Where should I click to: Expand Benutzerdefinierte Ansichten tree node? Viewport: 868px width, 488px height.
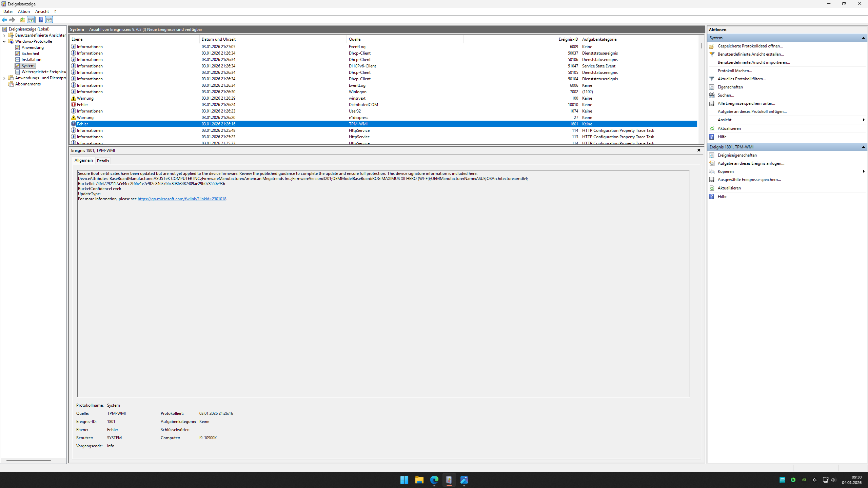(4, 35)
